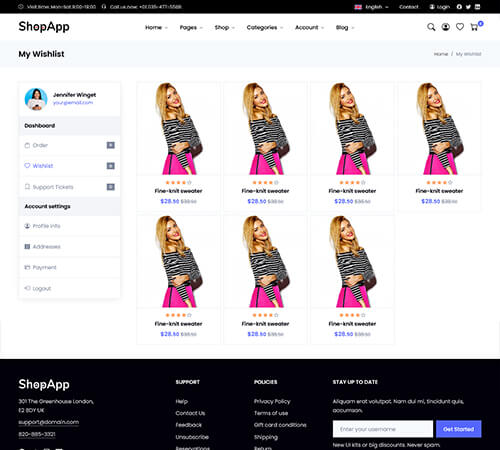Select Order in dashboard sidebar

coord(70,145)
